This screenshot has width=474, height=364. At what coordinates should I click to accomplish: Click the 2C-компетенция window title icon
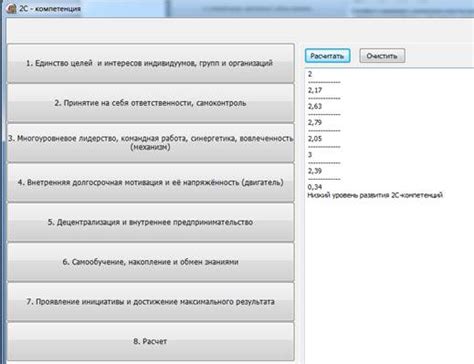pyautogui.click(x=11, y=8)
